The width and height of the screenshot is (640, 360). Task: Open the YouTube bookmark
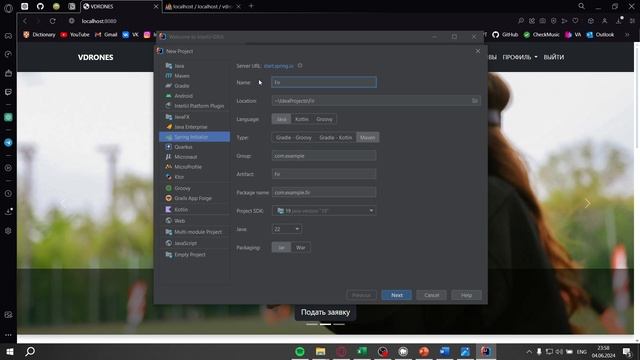point(75,35)
